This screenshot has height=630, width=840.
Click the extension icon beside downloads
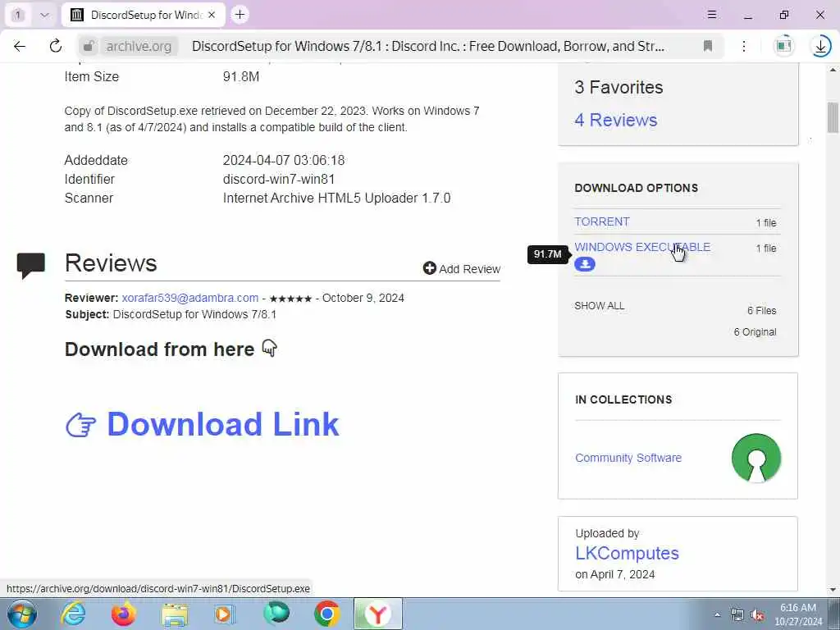(x=783, y=46)
